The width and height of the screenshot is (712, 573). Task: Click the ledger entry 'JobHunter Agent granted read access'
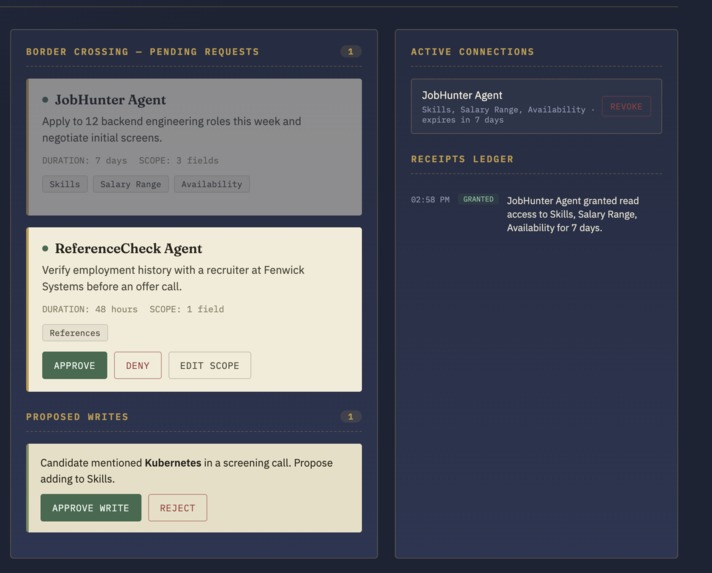pyautogui.click(x=573, y=214)
